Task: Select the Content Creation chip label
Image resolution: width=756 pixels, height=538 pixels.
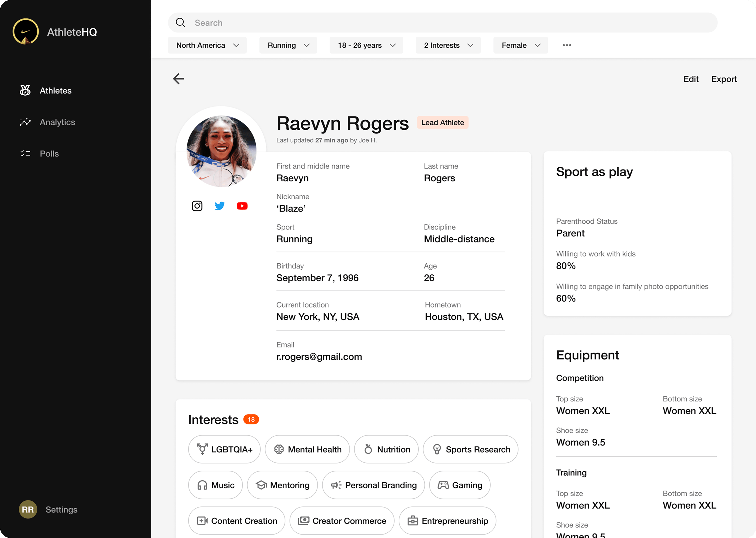Action: point(244,521)
